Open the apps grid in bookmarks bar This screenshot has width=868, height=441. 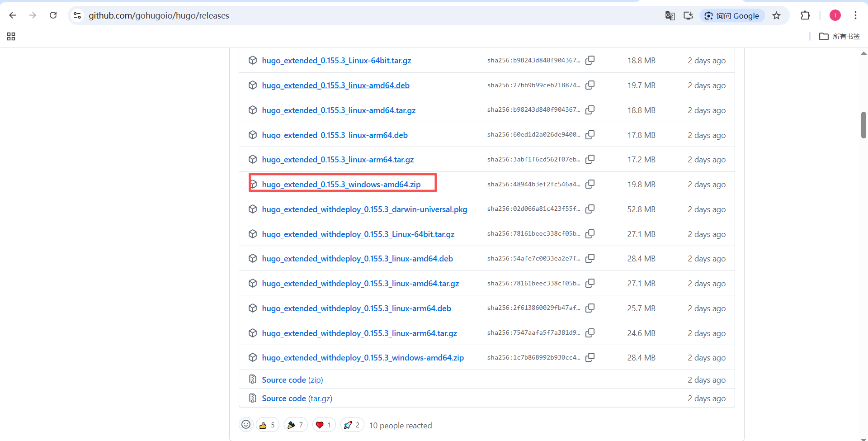[11, 36]
